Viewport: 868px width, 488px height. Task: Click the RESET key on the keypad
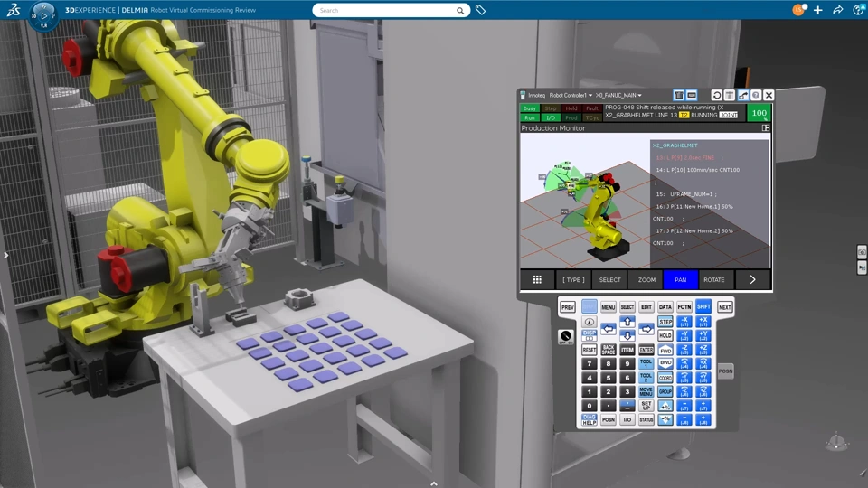pos(589,350)
